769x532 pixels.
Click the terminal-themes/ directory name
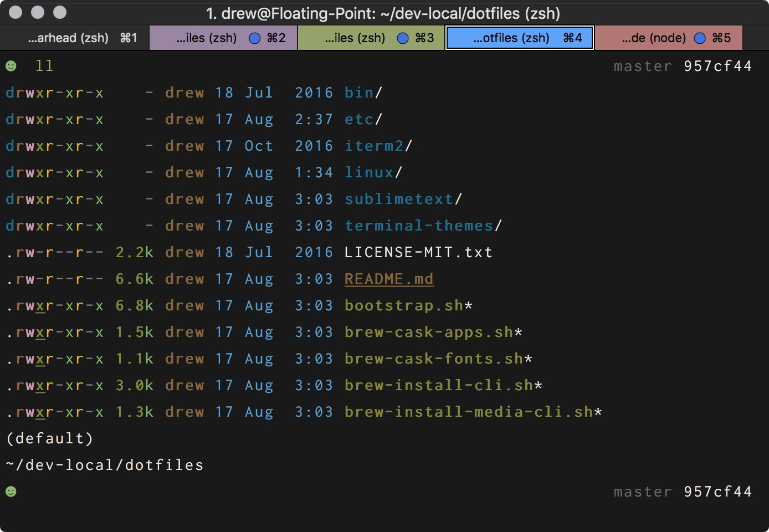click(423, 226)
